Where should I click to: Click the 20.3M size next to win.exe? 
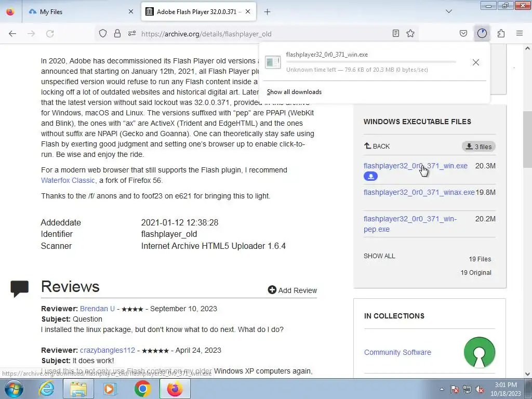coord(485,166)
